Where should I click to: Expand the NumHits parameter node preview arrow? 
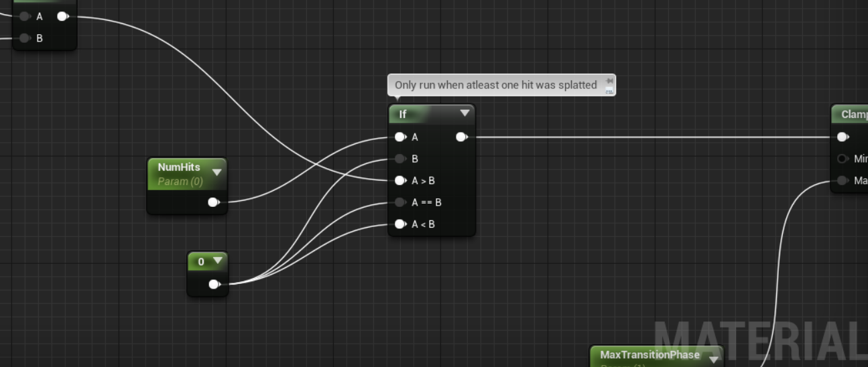click(216, 172)
